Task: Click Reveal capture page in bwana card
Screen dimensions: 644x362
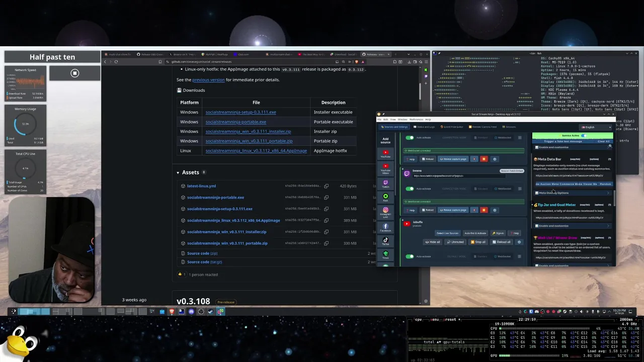Action: click(x=453, y=210)
